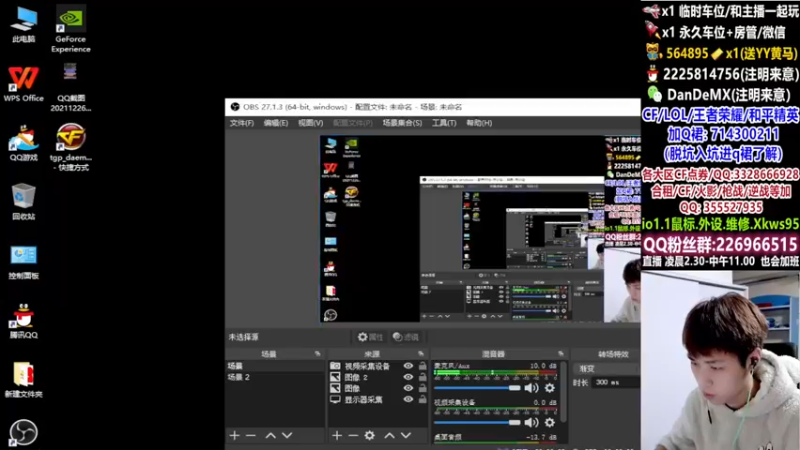This screenshot has width=800, height=450.
Task: Select the GeForce Experience desktop shortcut
Action: click(x=70, y=29)
